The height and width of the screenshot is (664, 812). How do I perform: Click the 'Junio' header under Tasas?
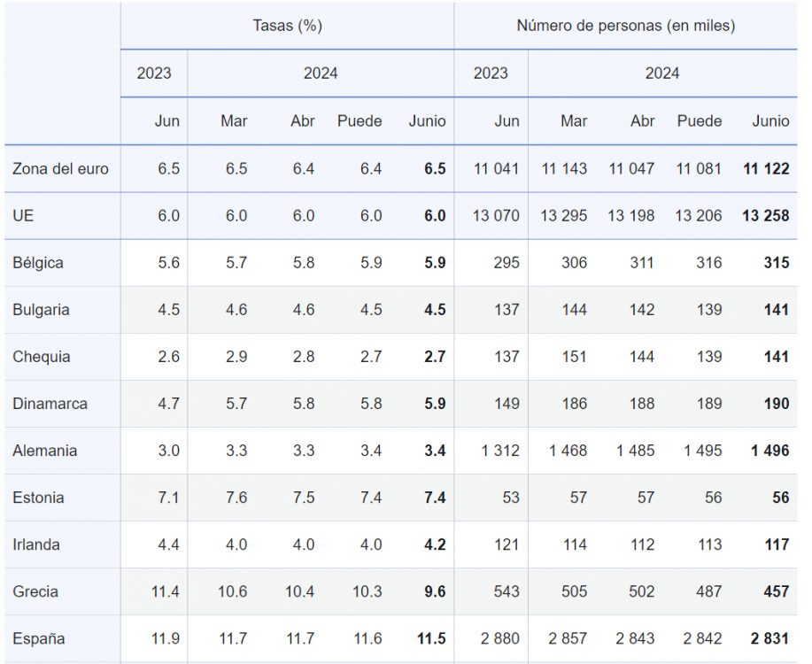click(x=427, y=121)
